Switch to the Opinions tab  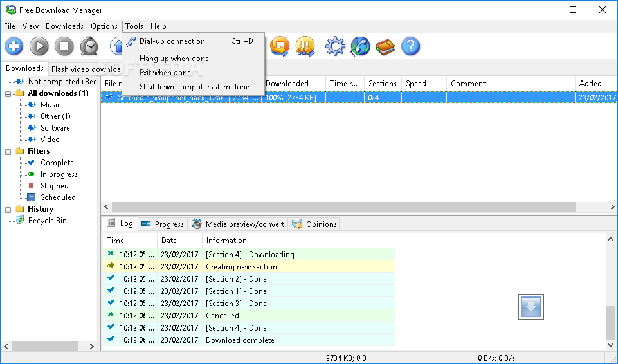(314, 224)
